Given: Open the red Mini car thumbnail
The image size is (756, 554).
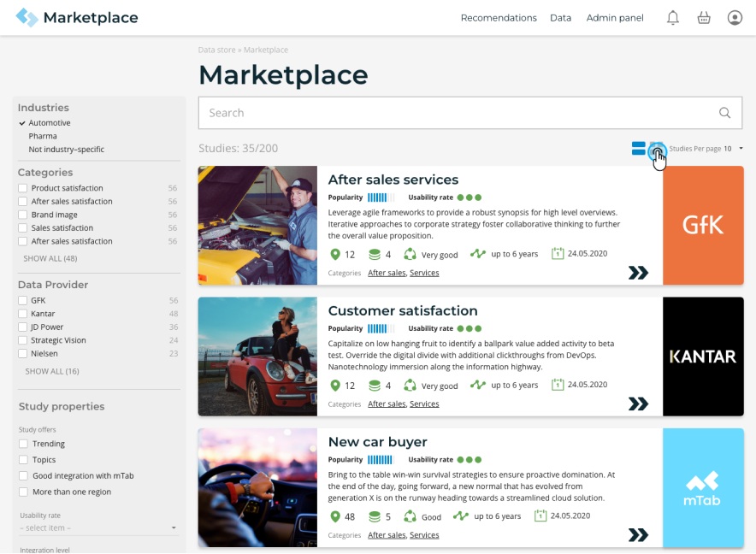Looking at the screenshot, I should (257, 357).
